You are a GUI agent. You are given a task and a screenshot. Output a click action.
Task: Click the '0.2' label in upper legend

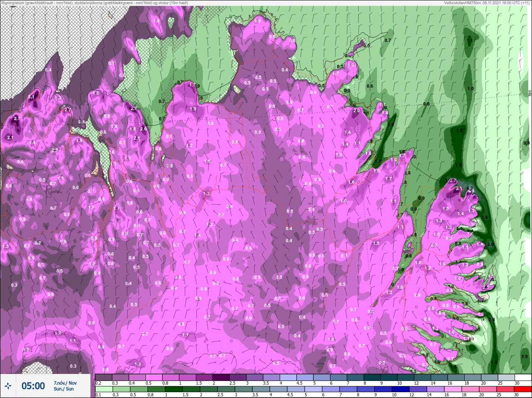tap(98, 383)
